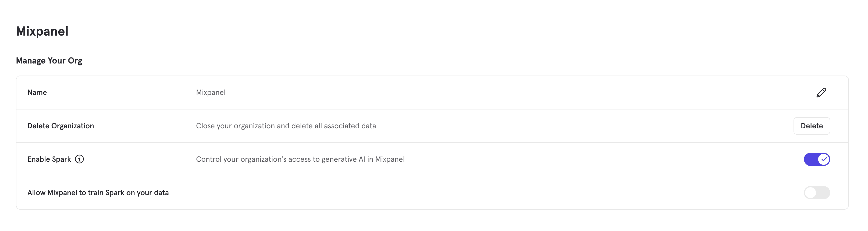Image resolution: width=868 pixels, height=231 pixels.
Task: Click the Manage Your Org heading
Action: [x=49, y=60]
